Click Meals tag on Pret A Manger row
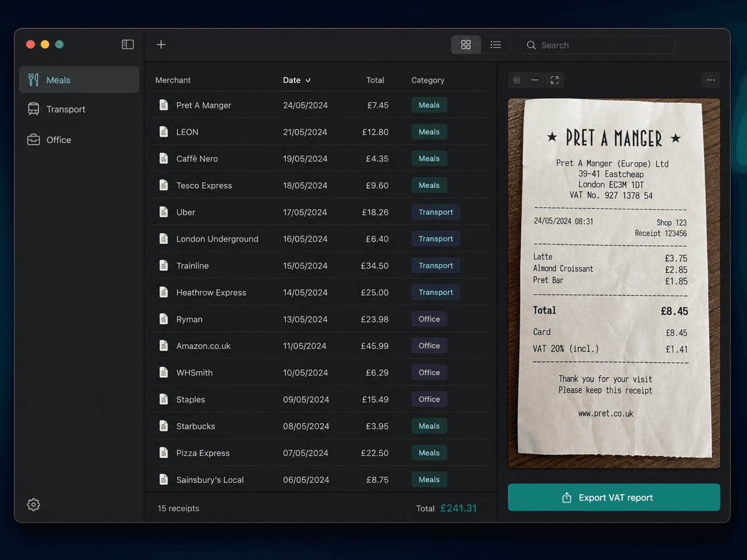 click(x=429, y=105)
